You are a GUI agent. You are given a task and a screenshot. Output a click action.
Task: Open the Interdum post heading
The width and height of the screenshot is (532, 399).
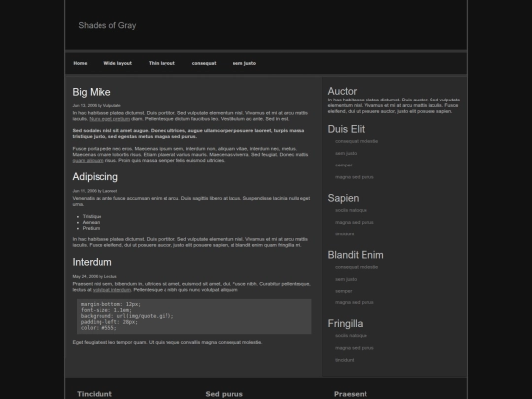(92, 262)
